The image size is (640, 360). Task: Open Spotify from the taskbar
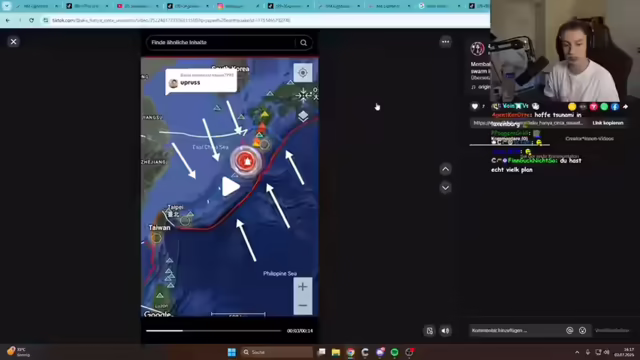tap(394, 352)
